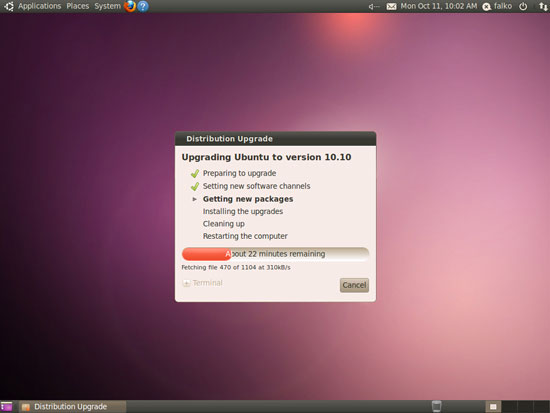The width and height of the screenshot is (550, 413).
Task: Open the Places menu
Action: [x=78, y=6]
